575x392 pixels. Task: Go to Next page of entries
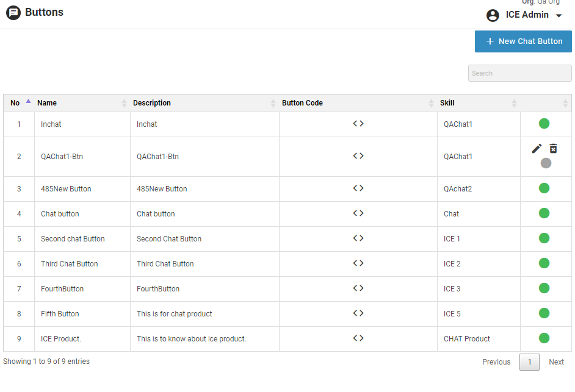[556, 362]
